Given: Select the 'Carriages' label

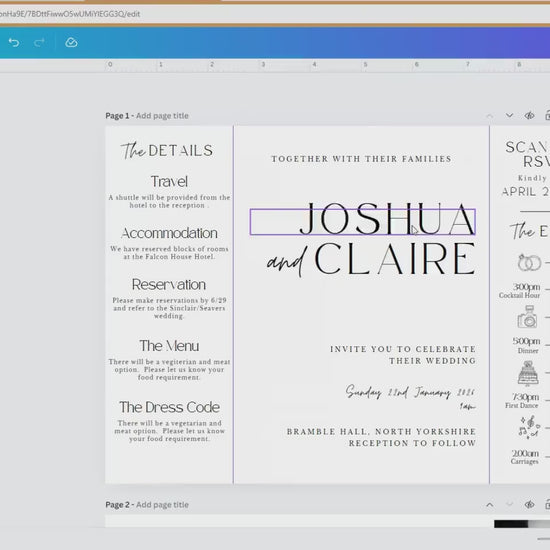Looking at the screenshot, I should [524, 461].
